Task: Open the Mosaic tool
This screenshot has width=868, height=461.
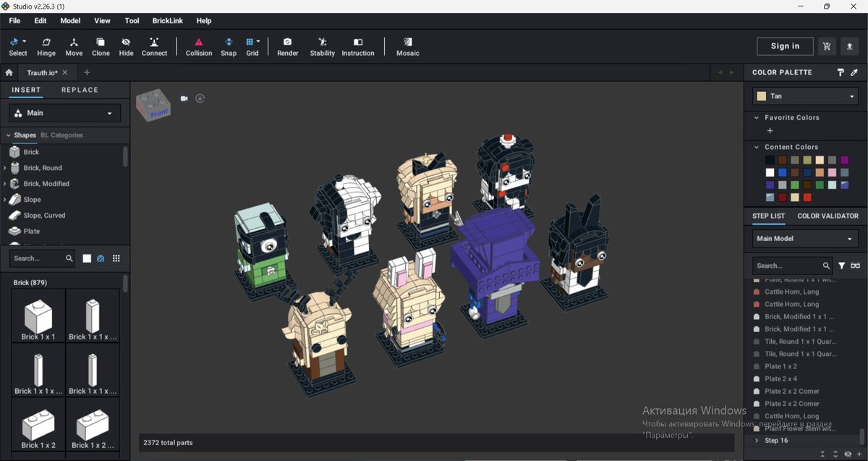Action: 407,47
